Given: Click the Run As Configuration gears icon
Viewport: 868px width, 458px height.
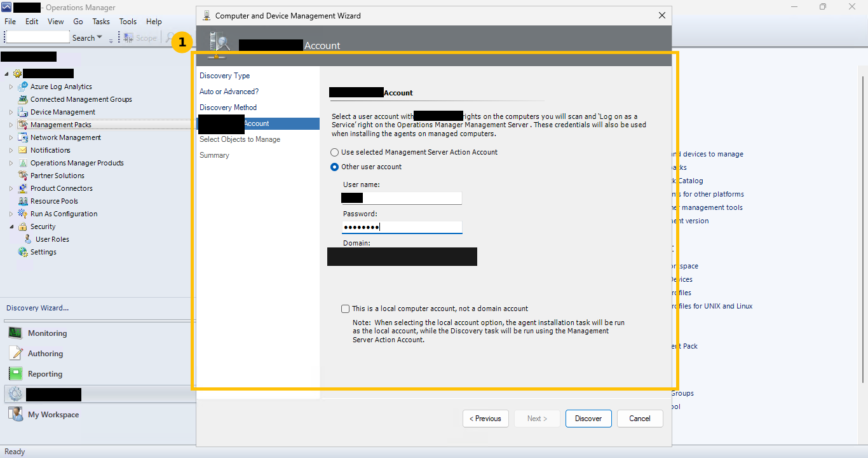Looking at the screenshot, I should 23,214.
